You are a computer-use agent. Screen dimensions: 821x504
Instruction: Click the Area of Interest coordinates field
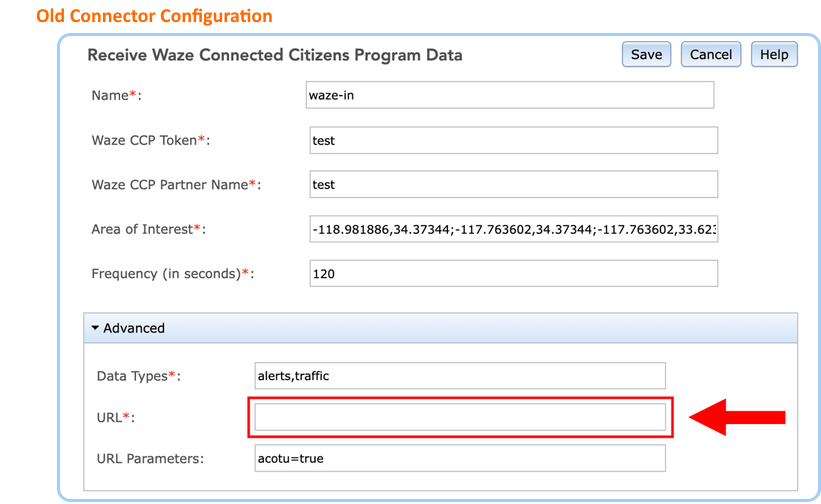click(513, 230)
